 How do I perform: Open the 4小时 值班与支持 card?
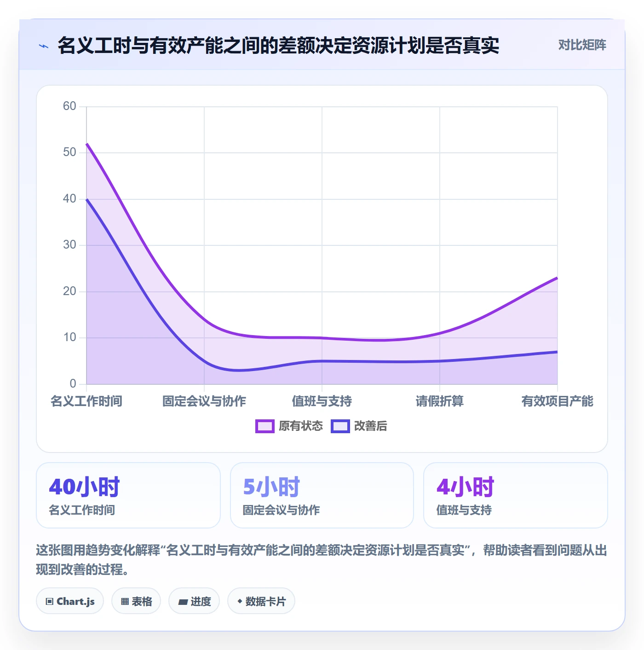(516, 495)
